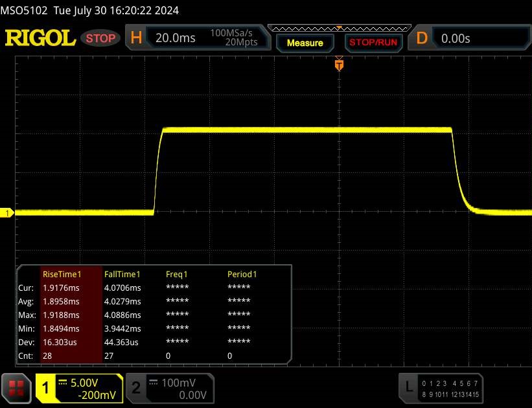Open the logic analyzer L channels panel

pyautogui.click(x=441, y=389)
